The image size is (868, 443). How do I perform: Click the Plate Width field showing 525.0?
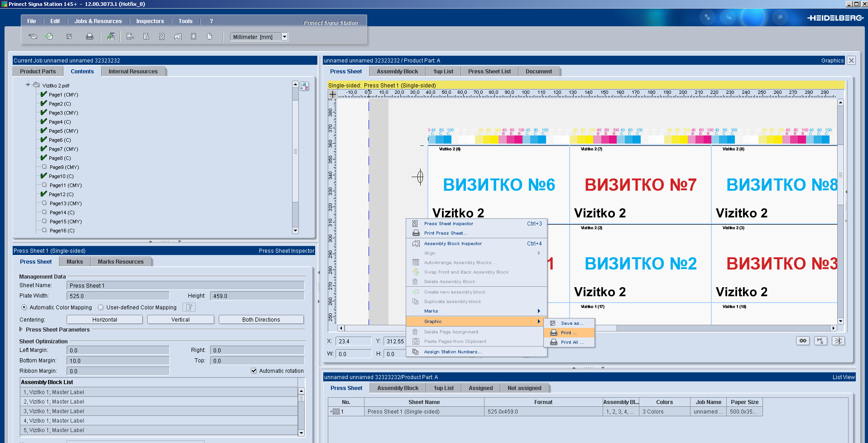[118, 296]
